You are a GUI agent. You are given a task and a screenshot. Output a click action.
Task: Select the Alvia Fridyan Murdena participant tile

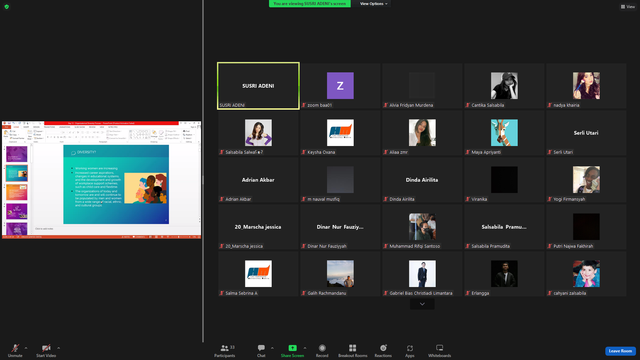tap(422, 86)
